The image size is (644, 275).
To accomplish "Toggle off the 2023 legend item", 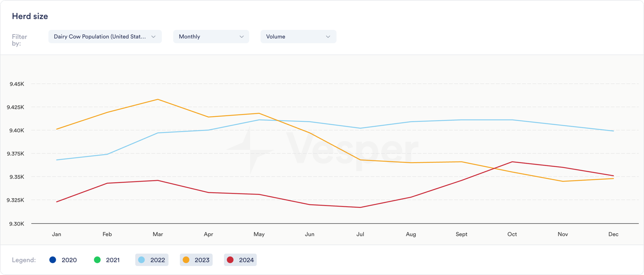I will click(196, 260).
